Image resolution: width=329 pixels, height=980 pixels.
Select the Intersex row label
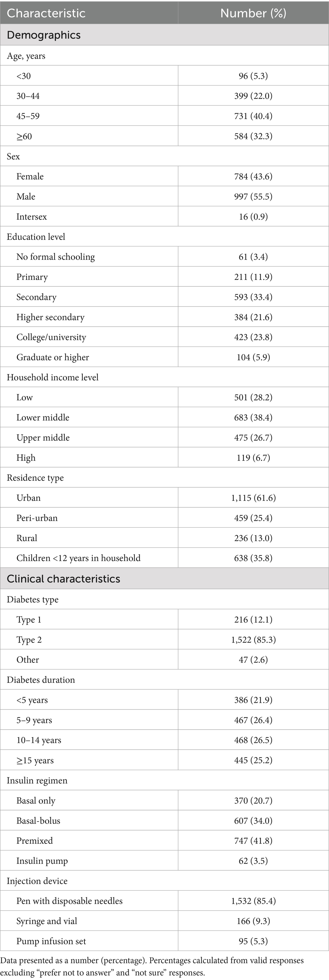pos(31,217)
